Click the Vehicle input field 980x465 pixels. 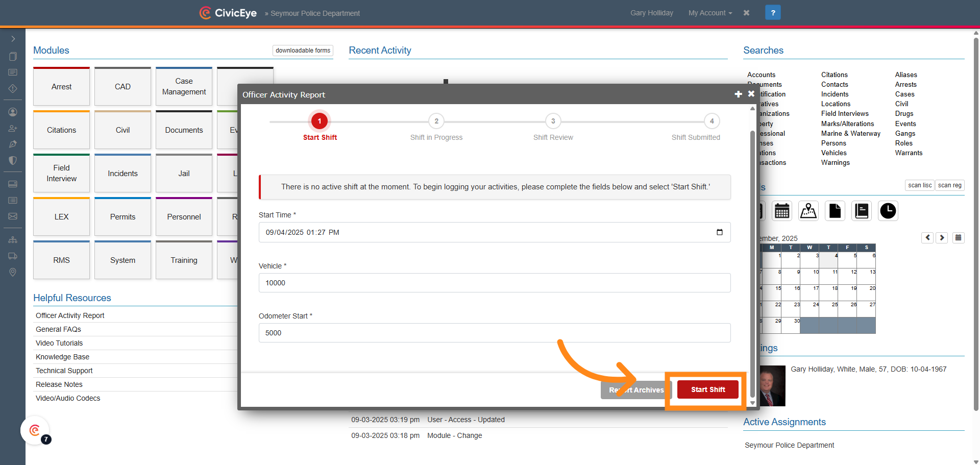[495, 283]
